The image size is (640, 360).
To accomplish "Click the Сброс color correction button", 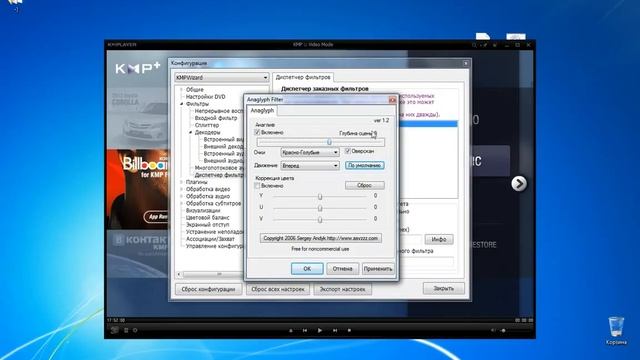I will point(364,185).
